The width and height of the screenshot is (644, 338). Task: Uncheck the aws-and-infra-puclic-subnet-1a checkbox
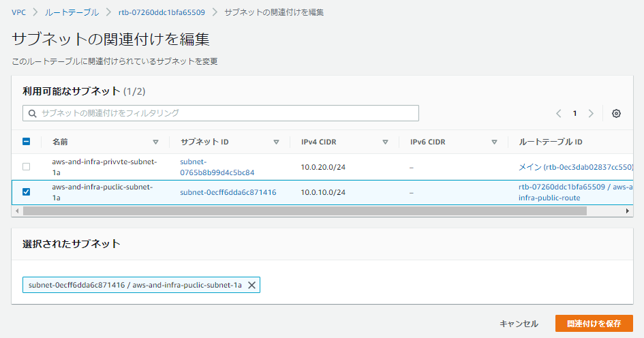(x=27, y=192)
